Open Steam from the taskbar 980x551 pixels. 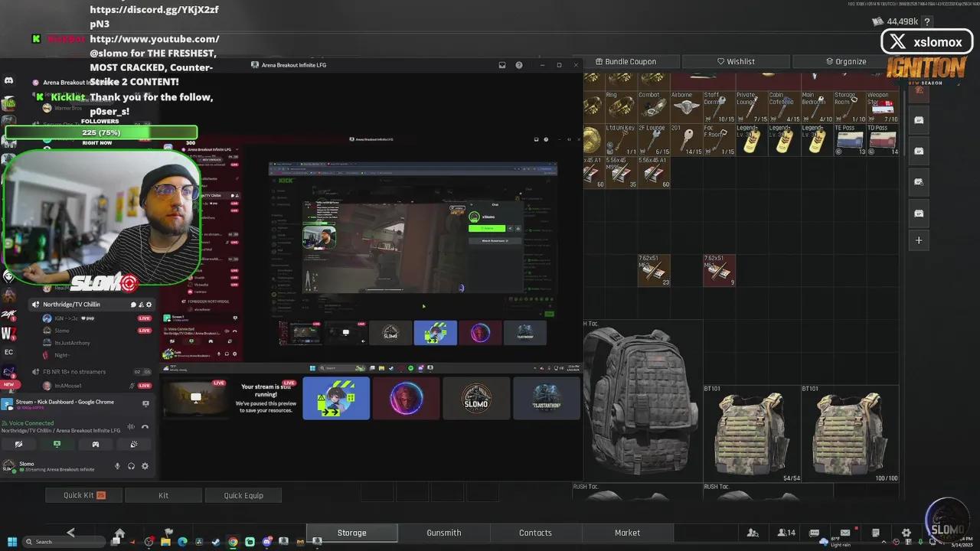tap(216, 542)
